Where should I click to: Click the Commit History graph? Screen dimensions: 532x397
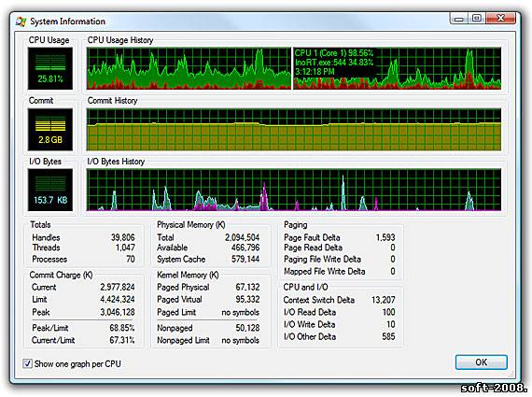tap(294, 130)
